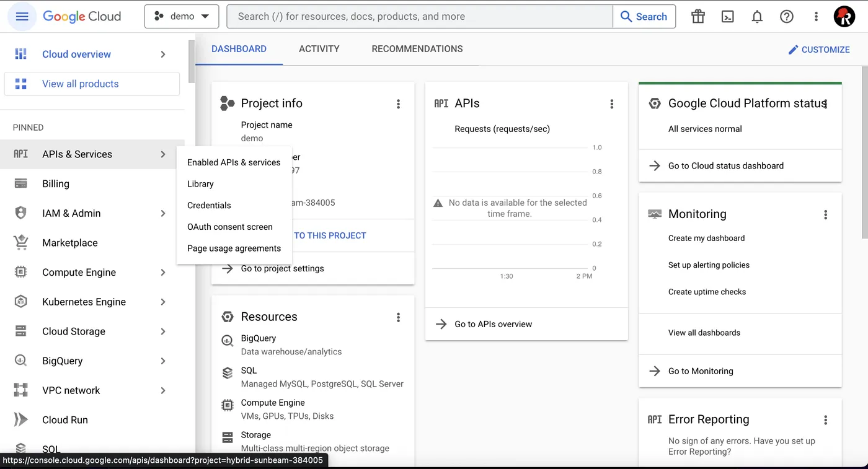Screen dimensions: 868x469
Task: Switch to the Recommendations tab
Action: pyautogui.click(x=417, y=49)
